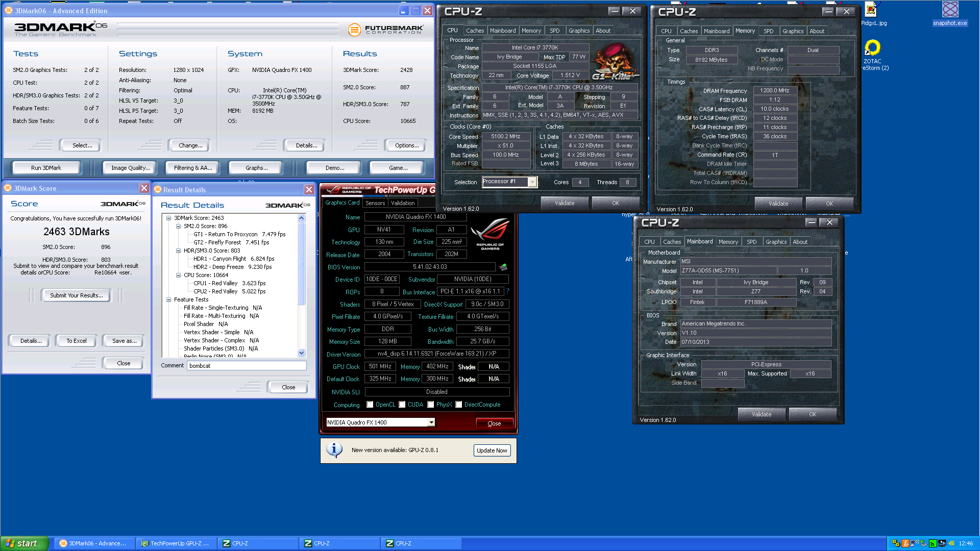Click the Filtering & AA... button
Image resolution: width=980 pixels, height=551 pixels.
192,168
